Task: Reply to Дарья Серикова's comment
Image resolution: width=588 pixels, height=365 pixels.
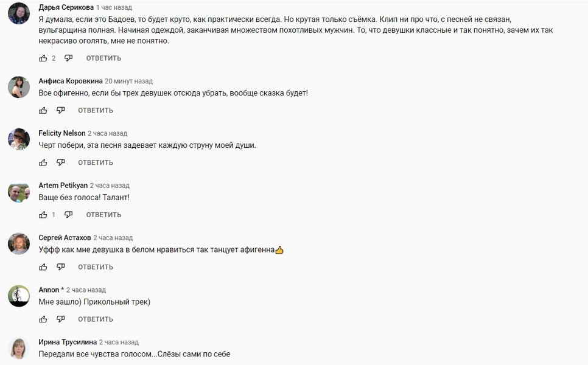Action: pyautogui.click(x=103, y=58)
